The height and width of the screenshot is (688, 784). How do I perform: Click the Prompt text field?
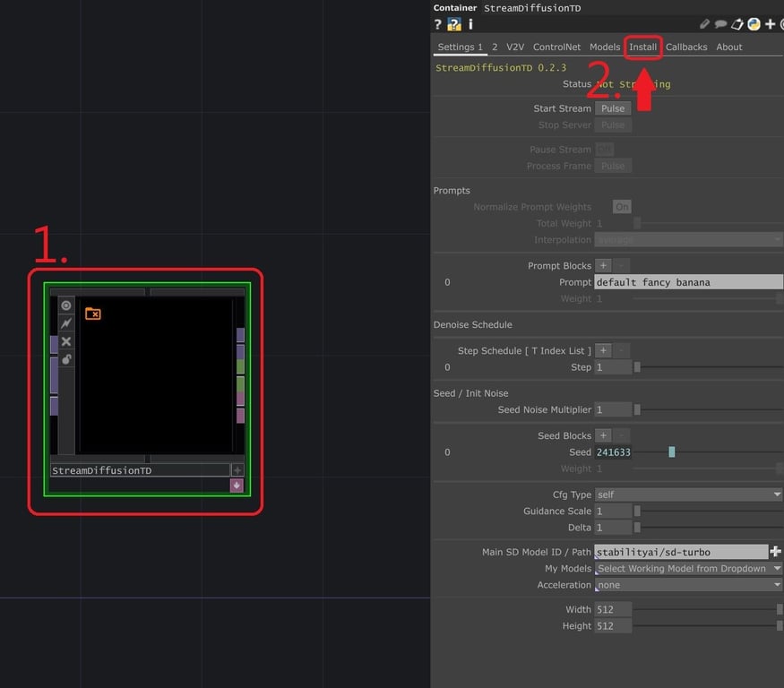688,282
